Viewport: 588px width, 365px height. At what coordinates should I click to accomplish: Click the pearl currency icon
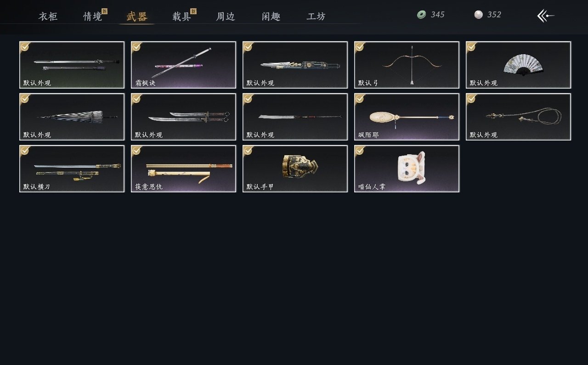click(479, 15)
